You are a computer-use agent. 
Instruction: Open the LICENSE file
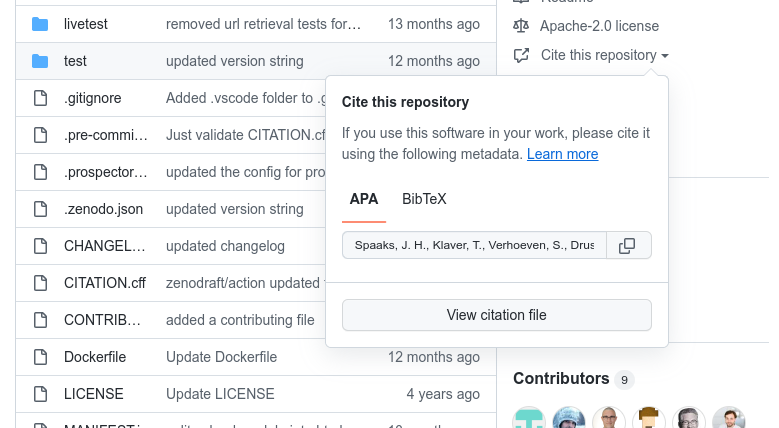[93, 394]
